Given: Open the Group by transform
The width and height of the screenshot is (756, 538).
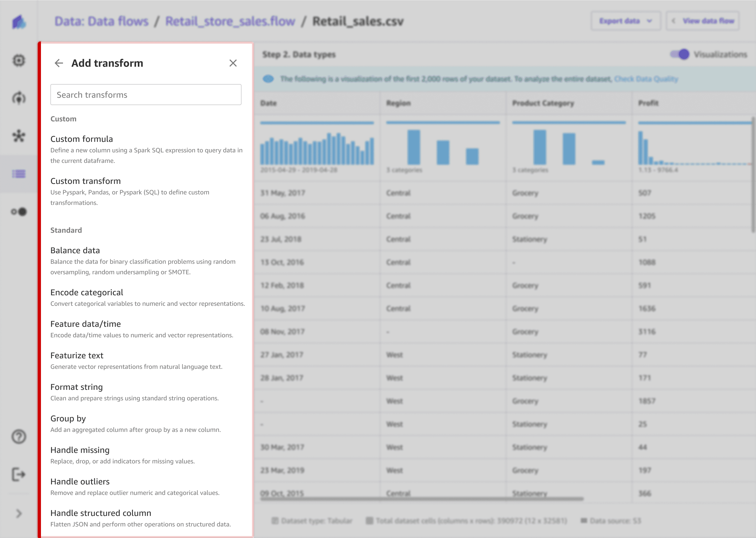Looking at the screenshot, I should (x=68, y=418).
